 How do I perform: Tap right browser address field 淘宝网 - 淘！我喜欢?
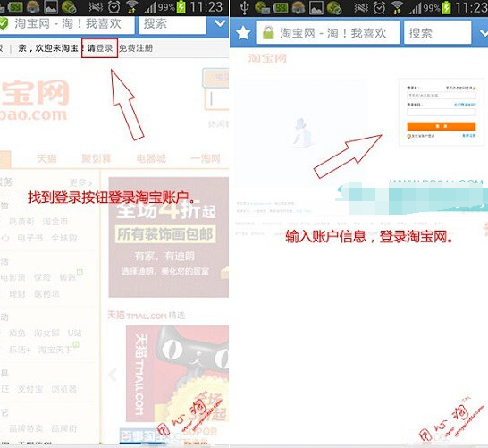click(x=328, y=33)
